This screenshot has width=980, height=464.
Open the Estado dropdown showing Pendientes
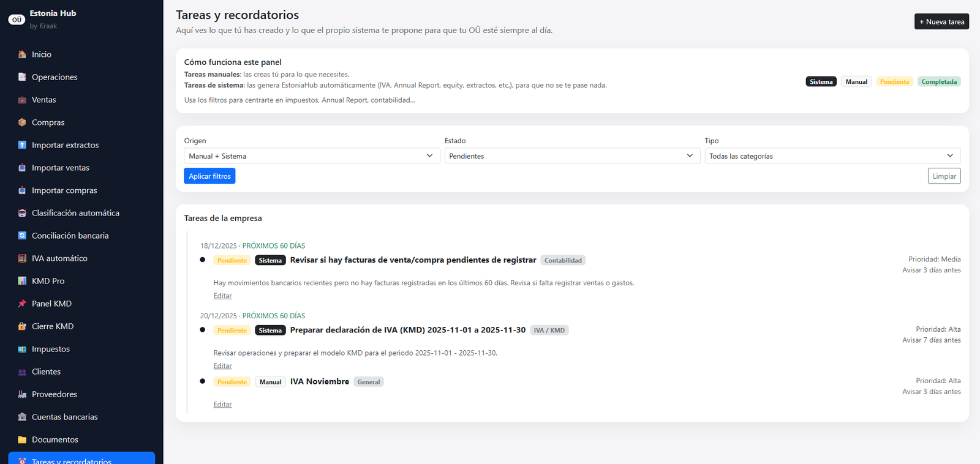click(x=571, y=156)
